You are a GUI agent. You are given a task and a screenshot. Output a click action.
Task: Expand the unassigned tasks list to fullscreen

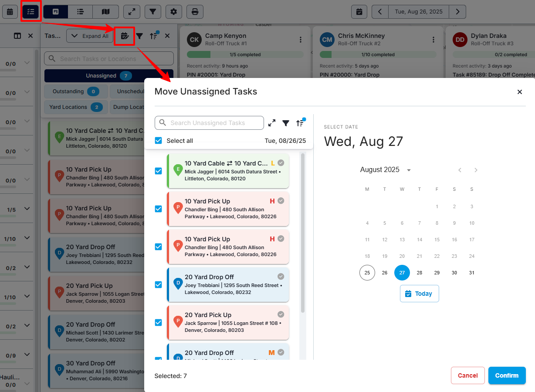pos(271,123)
